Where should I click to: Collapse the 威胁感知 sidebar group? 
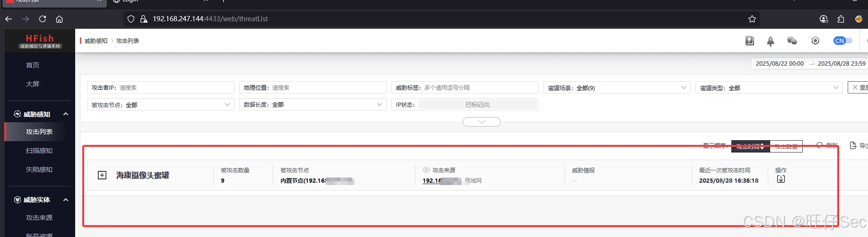(x=66, y=114)
